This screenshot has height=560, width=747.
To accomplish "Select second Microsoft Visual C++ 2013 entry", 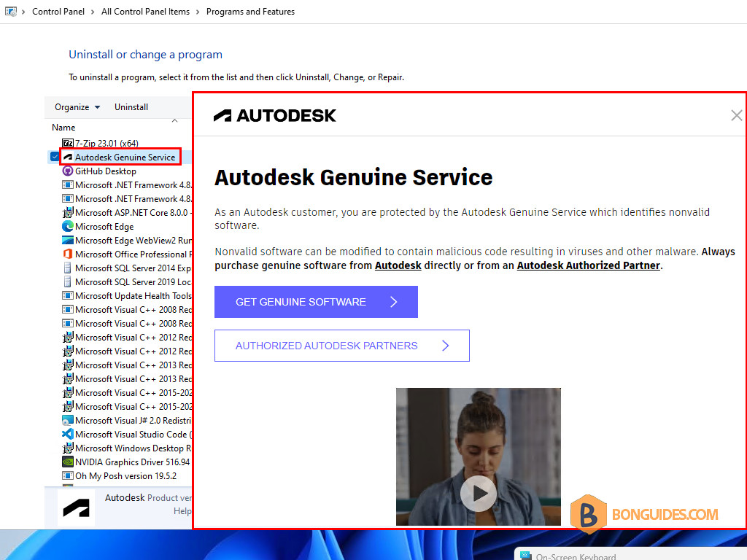I will click(127, 378).
